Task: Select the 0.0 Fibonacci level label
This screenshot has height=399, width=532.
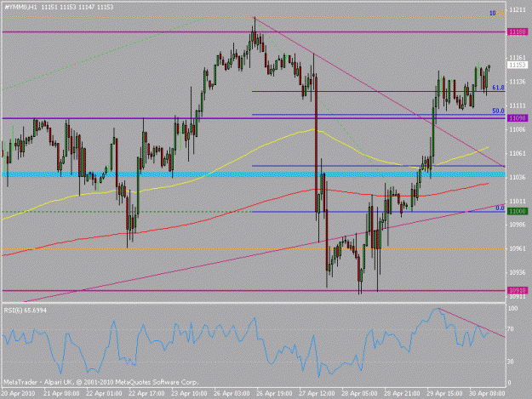Action: coord(500,208)
